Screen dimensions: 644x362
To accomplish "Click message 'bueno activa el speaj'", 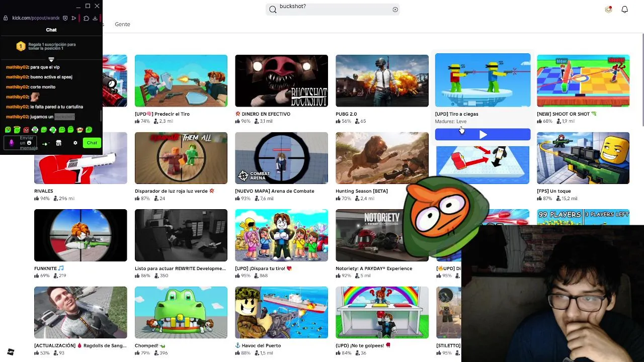I will click(51, 77).
